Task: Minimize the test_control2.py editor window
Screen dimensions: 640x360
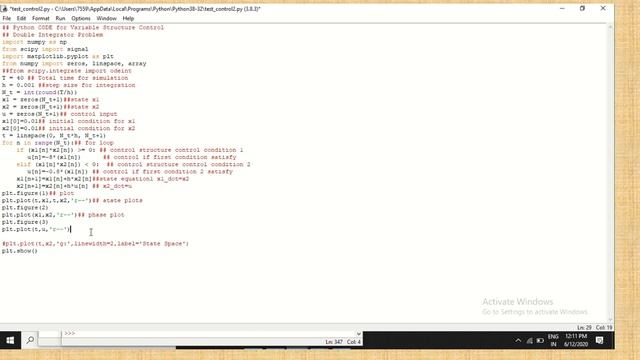Action: [562, 8]
